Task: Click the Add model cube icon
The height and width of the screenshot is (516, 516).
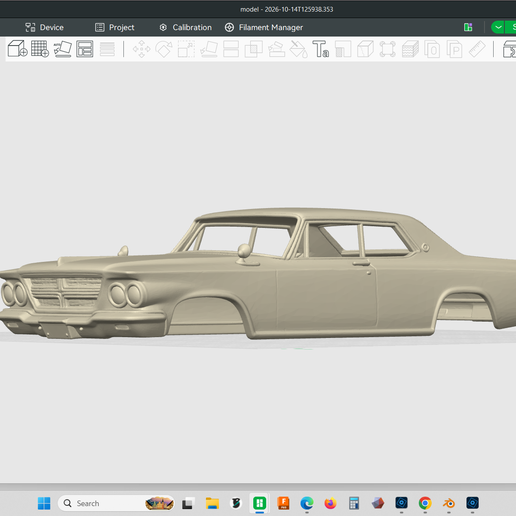Action: (x=17, y=49)
